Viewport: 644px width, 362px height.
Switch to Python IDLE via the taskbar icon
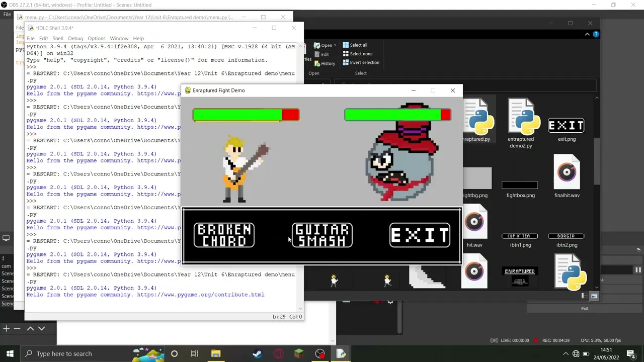(x=341, y=354)
